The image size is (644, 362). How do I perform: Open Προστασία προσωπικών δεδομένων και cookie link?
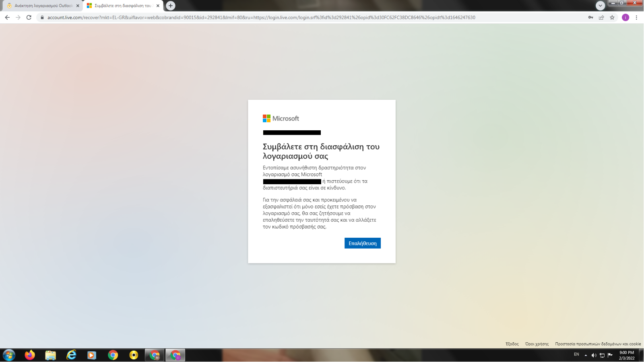[598, 344]
